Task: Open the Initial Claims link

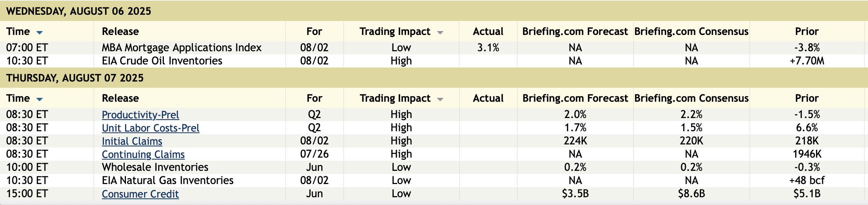Action: pos(132,141)
